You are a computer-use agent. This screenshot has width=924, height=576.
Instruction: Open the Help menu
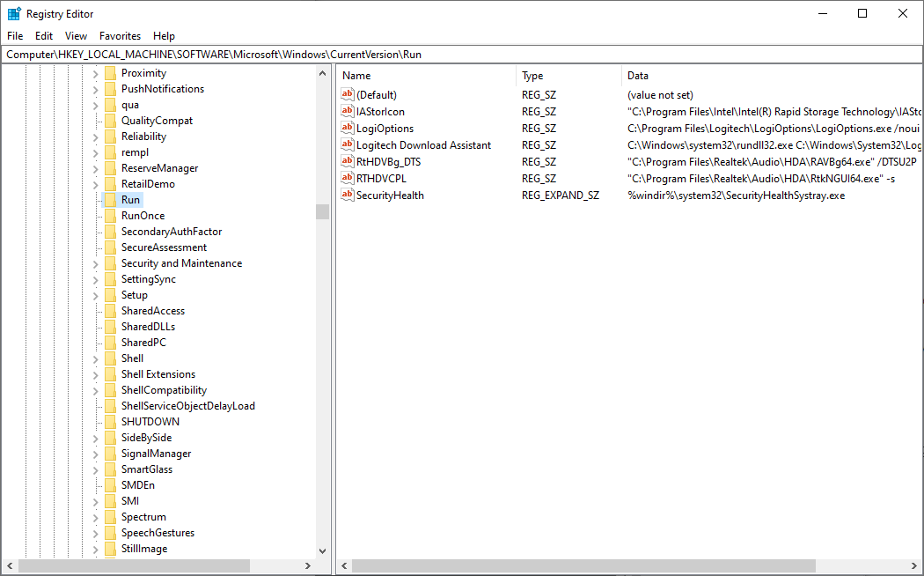coord(164,36)
